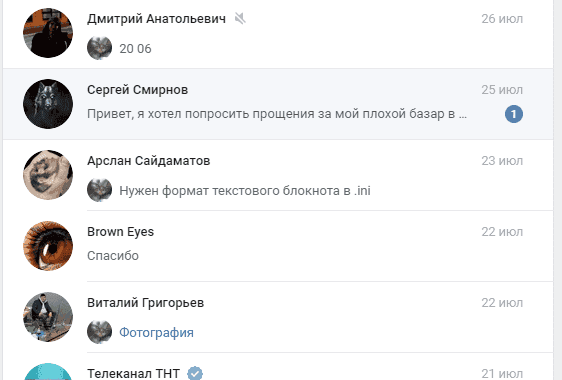Open the Фотография attachment link
Image resolution: width=562 pixels, height=380 pixels.
coord(156,333)
